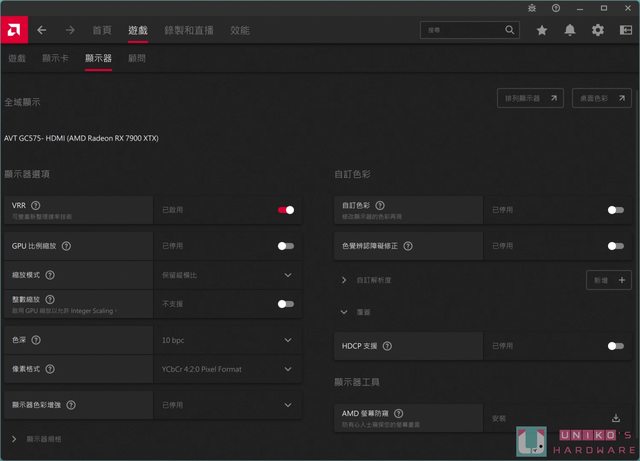Click 桌面色彩 button
This screenshot has width=640, height=461.
pos(601,98)
